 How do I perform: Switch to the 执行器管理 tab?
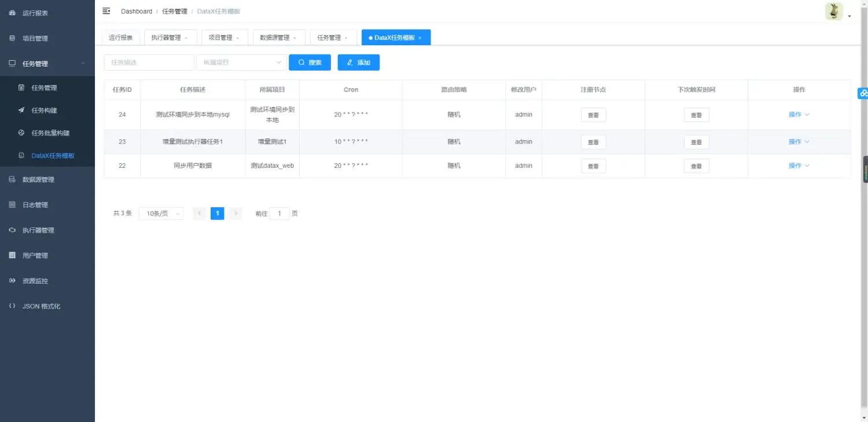point(167,37)
